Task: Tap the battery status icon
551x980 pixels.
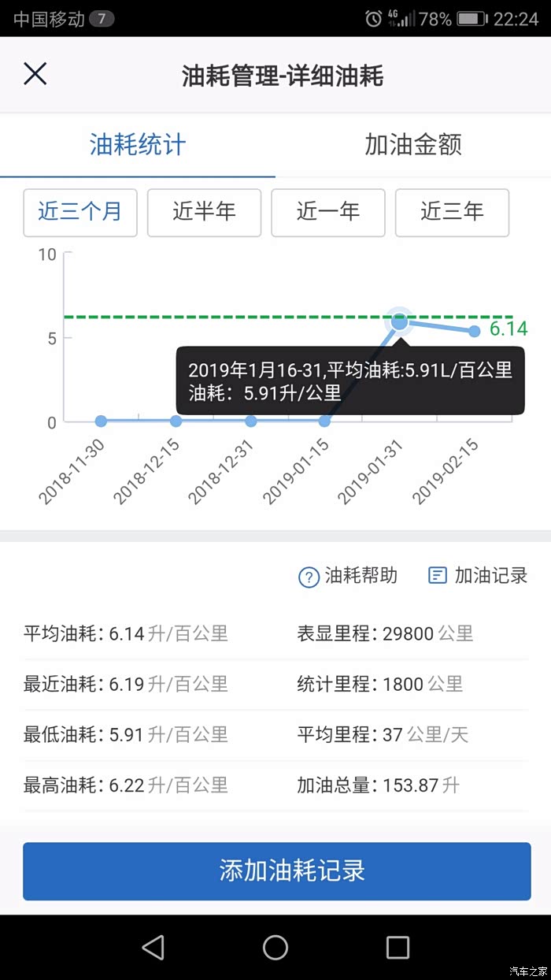Action: pos(471,19)
